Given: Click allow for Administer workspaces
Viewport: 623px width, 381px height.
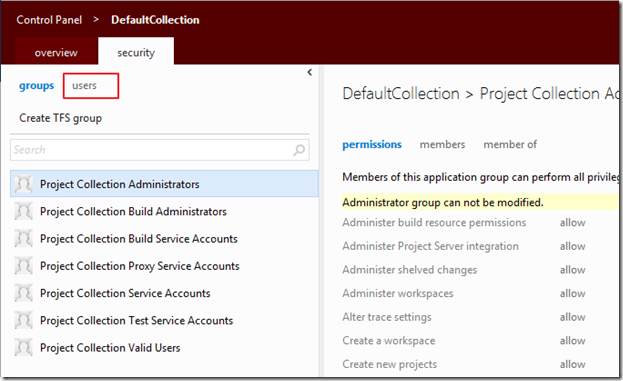Looking at the screenshot, I should pos(573,293).
